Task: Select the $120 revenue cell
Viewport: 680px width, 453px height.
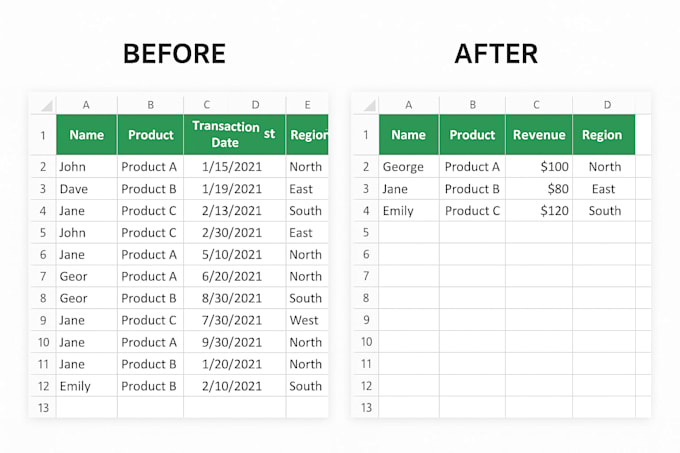Action: point(539,211)
